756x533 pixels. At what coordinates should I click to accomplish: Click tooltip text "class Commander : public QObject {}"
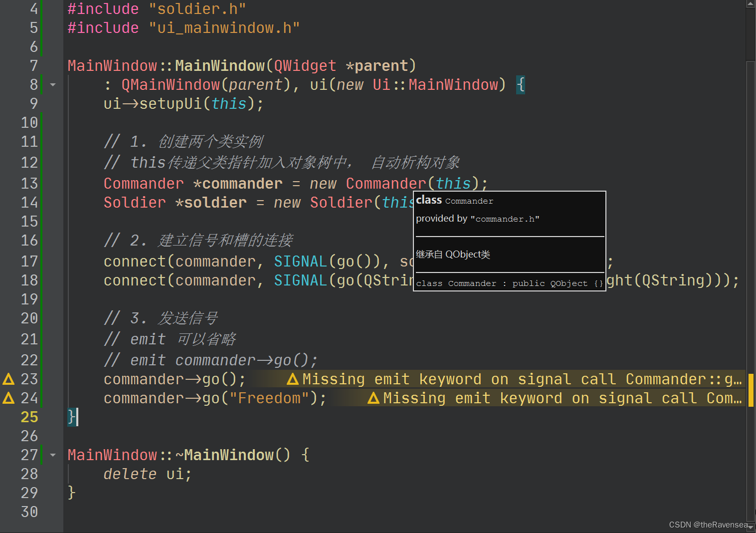pos(510,283)
